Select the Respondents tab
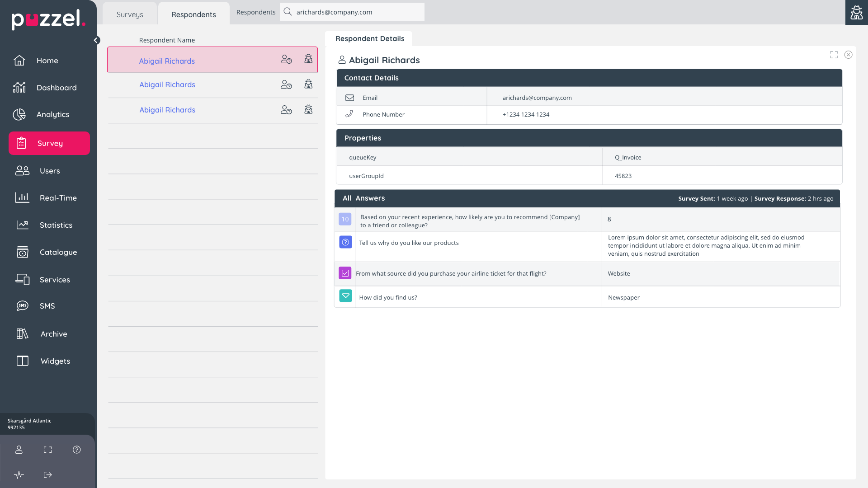The width and height of the screenshot is (868, 488). (x=193, y=14)
